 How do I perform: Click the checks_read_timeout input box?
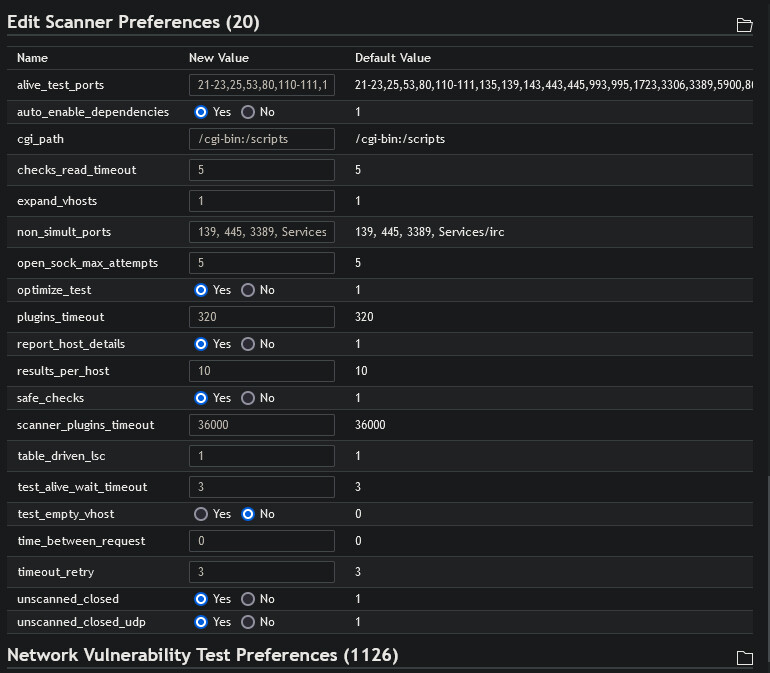pos(262,170)
